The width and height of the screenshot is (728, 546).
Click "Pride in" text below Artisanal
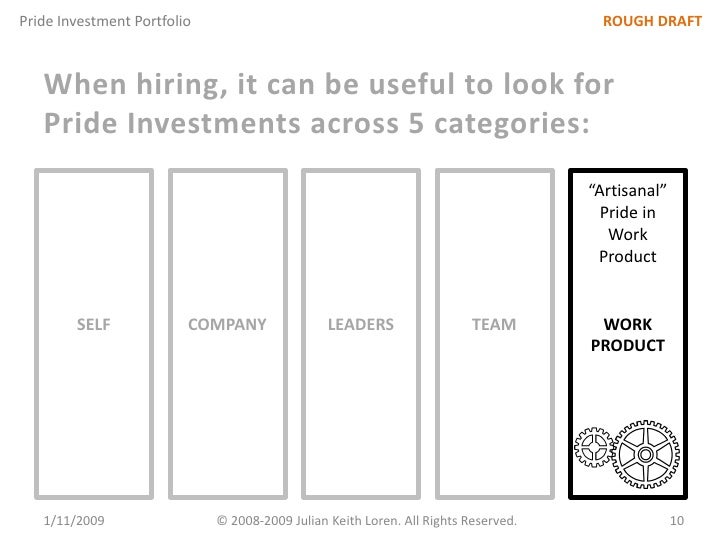tap(627, 214)
